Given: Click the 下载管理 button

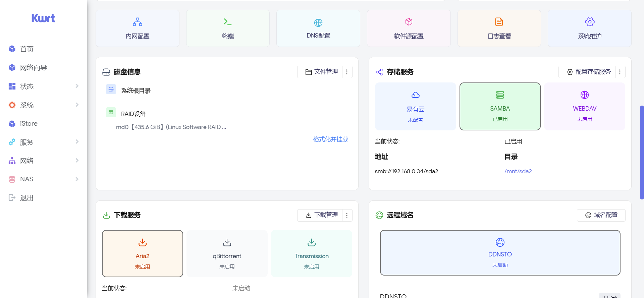Looking at the screenshot, I should pos(322,215).
